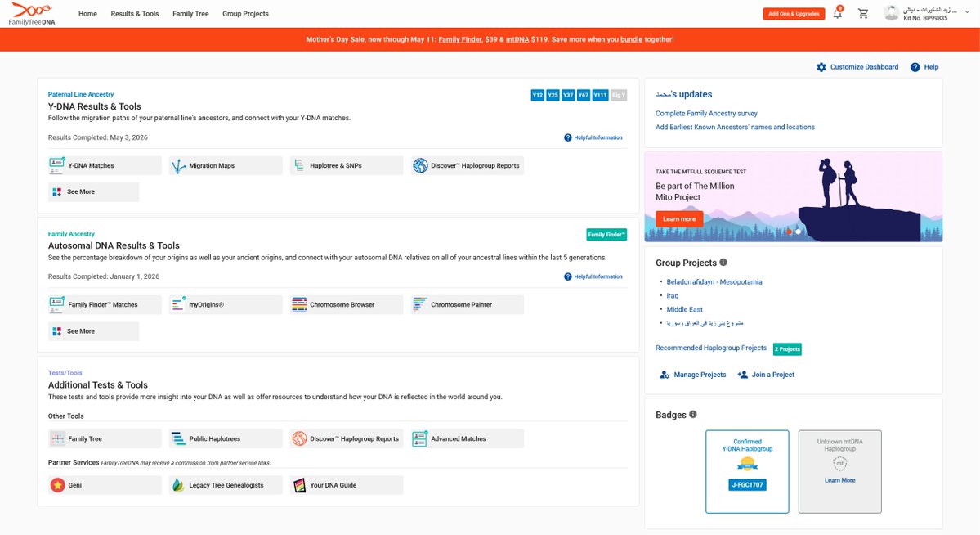Screen dimensions: 980x535
Task: Open Y-DNA Helpful Information
Action: click(x=593, y=137)
